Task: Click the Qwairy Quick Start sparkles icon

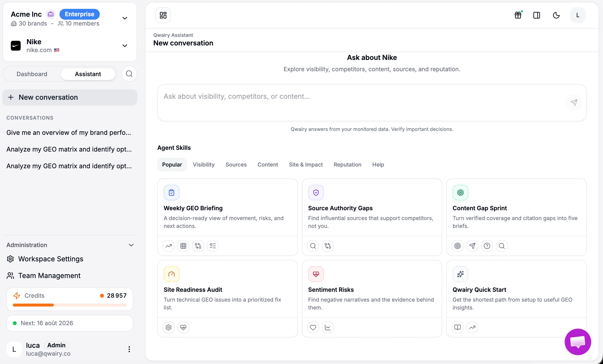Action: (x=460, y=274)
